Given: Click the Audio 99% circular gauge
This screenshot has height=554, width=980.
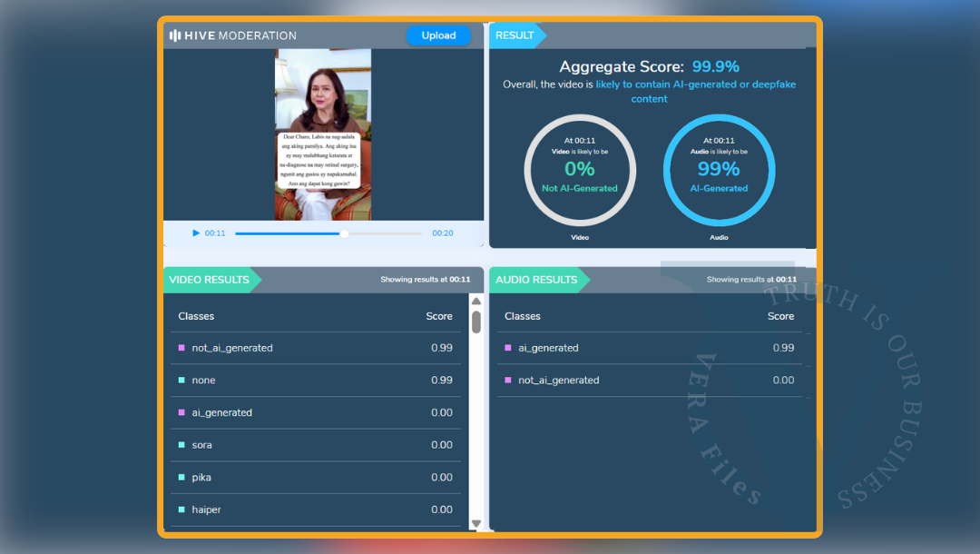Looking at the screenshot, I should coord(719,170).
